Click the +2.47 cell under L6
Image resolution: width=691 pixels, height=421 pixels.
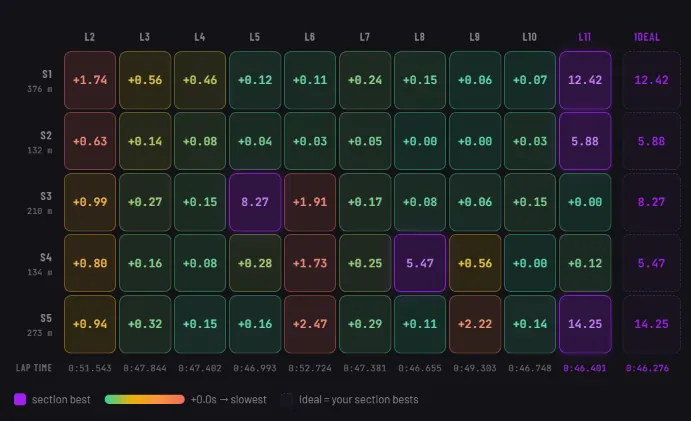[310, 324]
